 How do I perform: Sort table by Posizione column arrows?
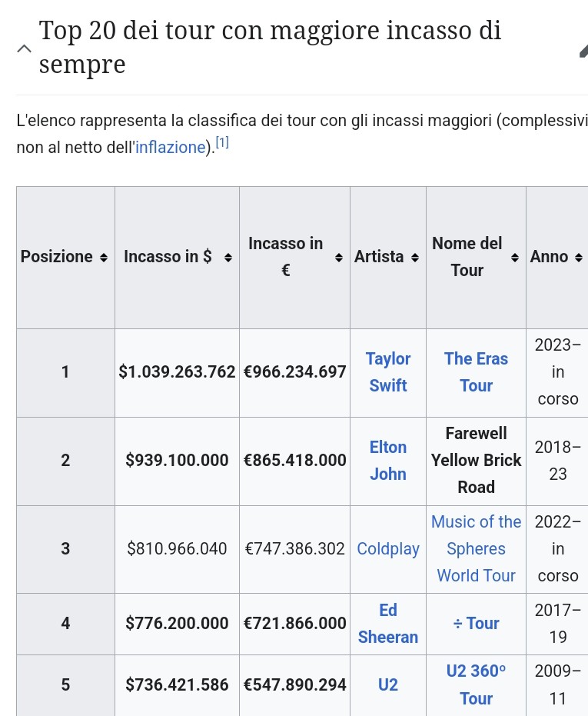104,258
